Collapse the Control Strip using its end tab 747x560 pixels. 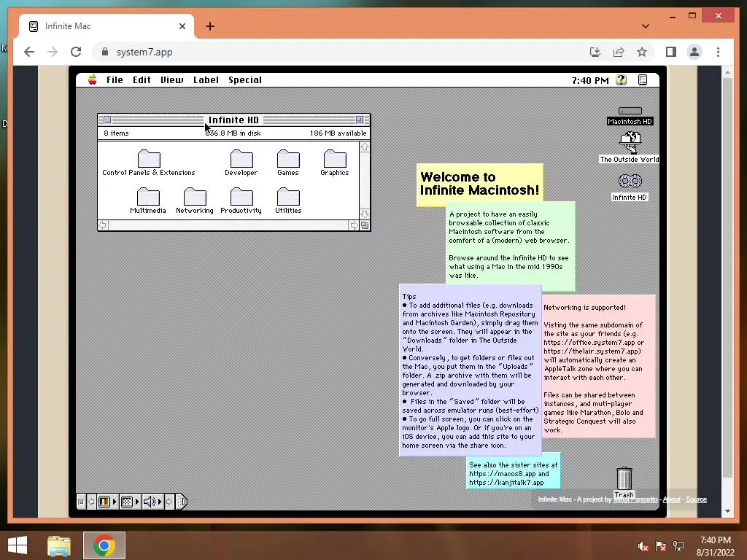click(x=182, y=502)
